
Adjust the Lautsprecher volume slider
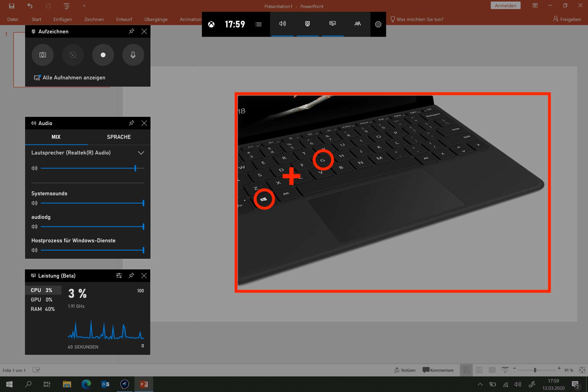coord(135,168)
